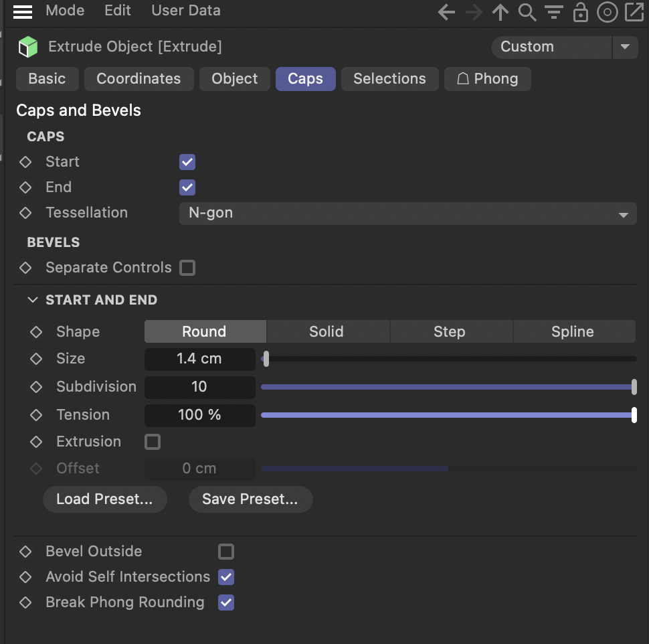Open the Tessellation N-gon dropdown
The height and width of the screenshot is (644, 649).
(407, 213)
